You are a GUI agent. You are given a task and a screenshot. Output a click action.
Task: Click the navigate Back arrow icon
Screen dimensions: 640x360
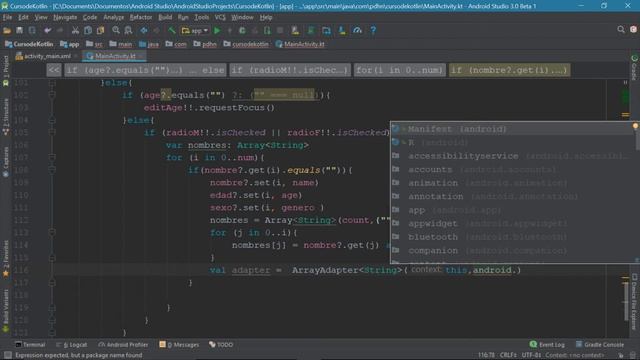coord(144,31)
